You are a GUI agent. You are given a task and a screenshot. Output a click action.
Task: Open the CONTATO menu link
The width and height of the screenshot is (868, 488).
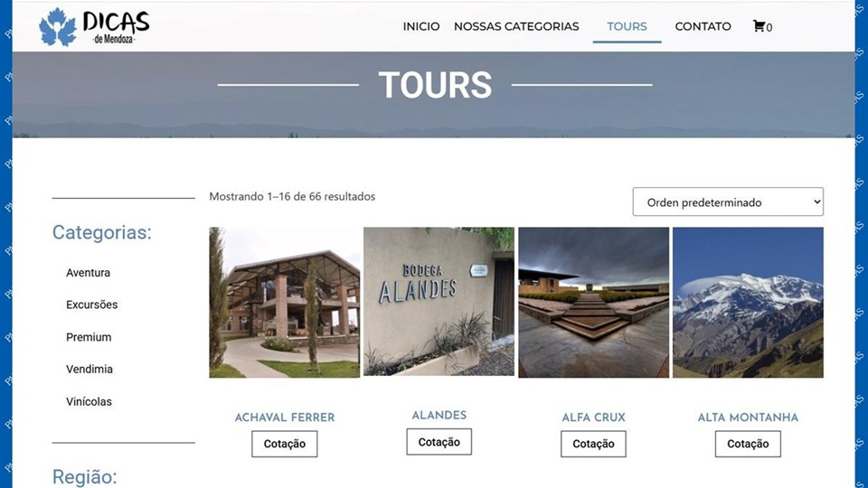click(x=703, y=26)
